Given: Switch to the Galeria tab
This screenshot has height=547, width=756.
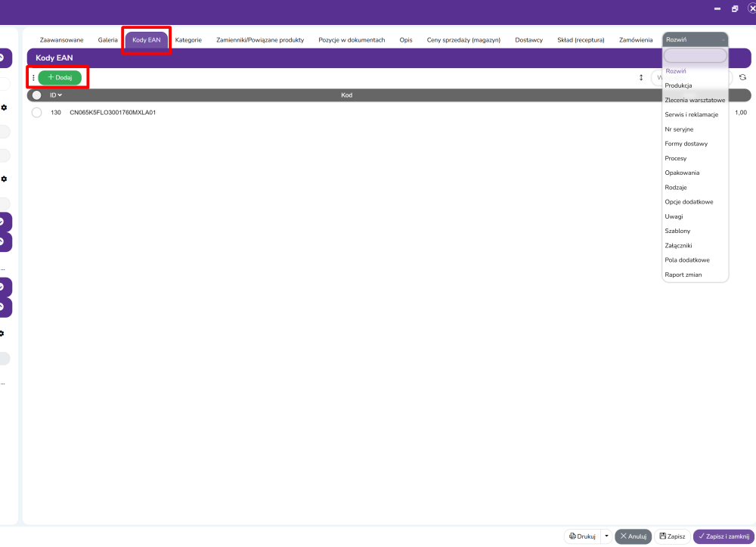Looking at the screenshot, I should tap(107, 40).
